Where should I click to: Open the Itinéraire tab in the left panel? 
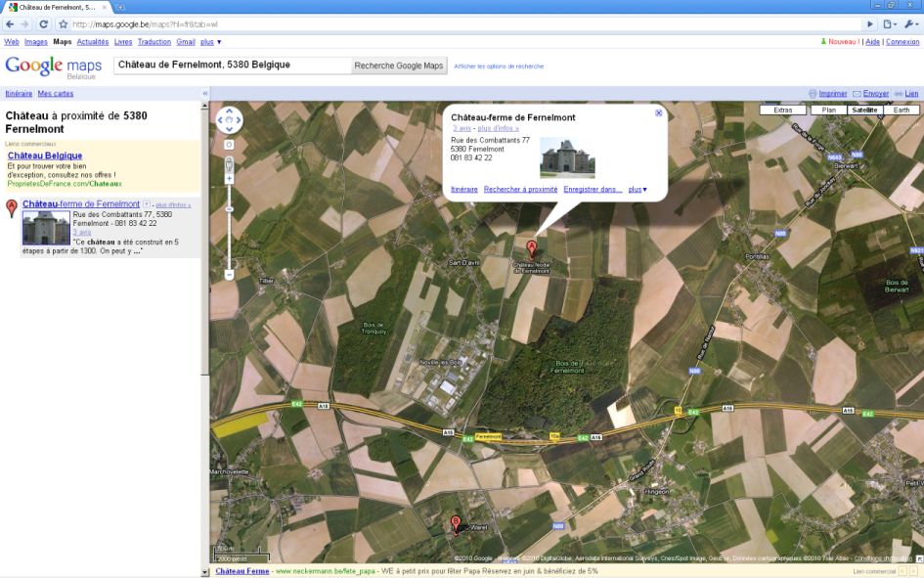click(x=19, y=94)
